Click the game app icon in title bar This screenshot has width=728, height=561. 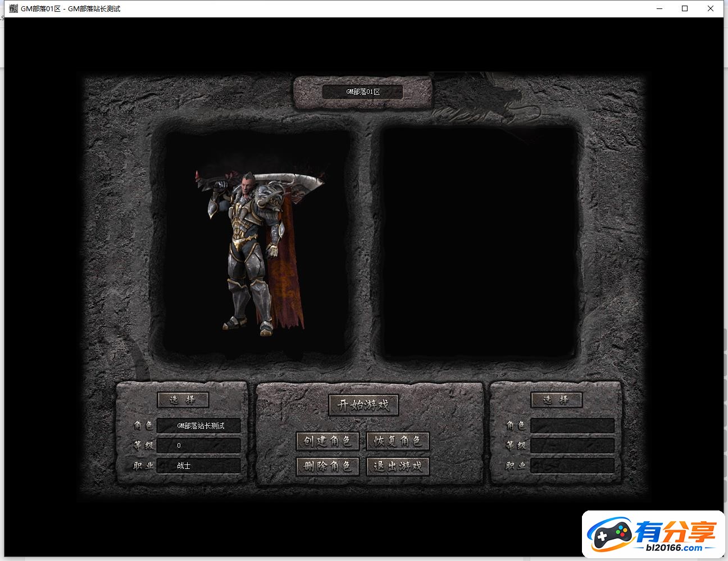click(x=13, y=8)
